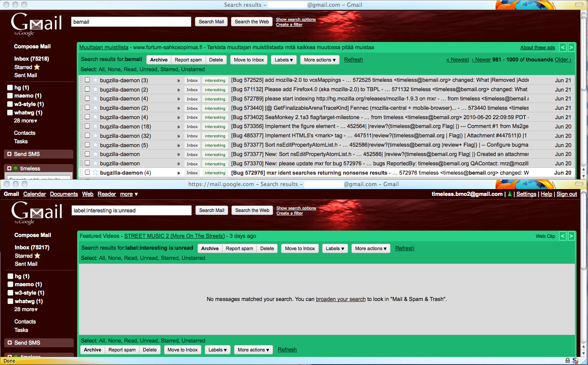Viewport: 588px width, 365px height.
Task: Expand 28 more labels in top window sidebar
Action: click(x=25, y=121)
